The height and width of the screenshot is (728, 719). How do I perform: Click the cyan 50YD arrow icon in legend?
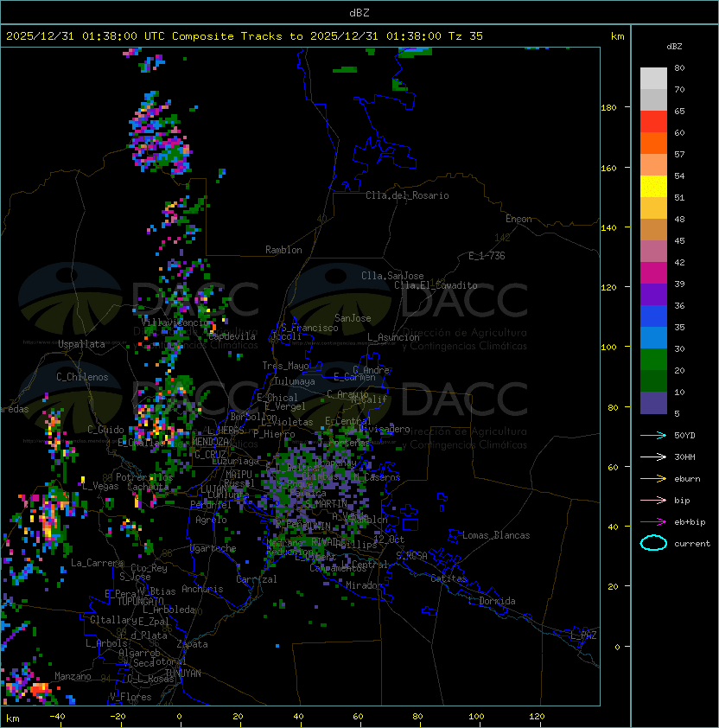coord(653,435)
